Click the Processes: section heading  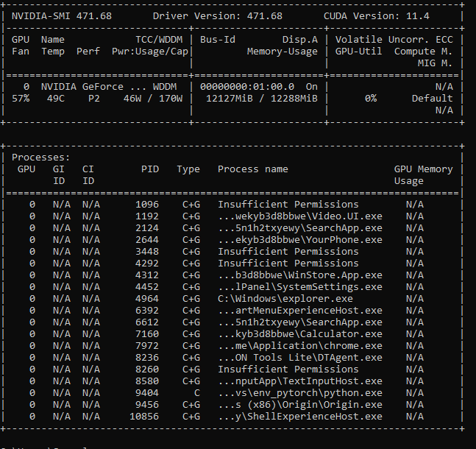(x=41, y=157)
